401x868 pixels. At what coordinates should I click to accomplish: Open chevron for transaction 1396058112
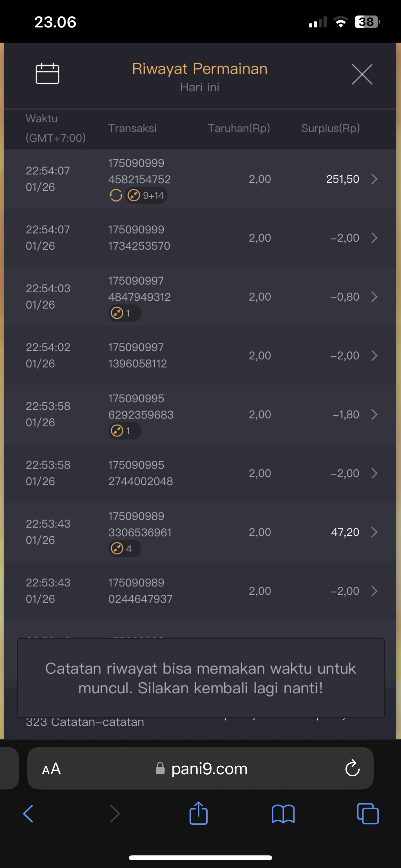pos(374,356)
